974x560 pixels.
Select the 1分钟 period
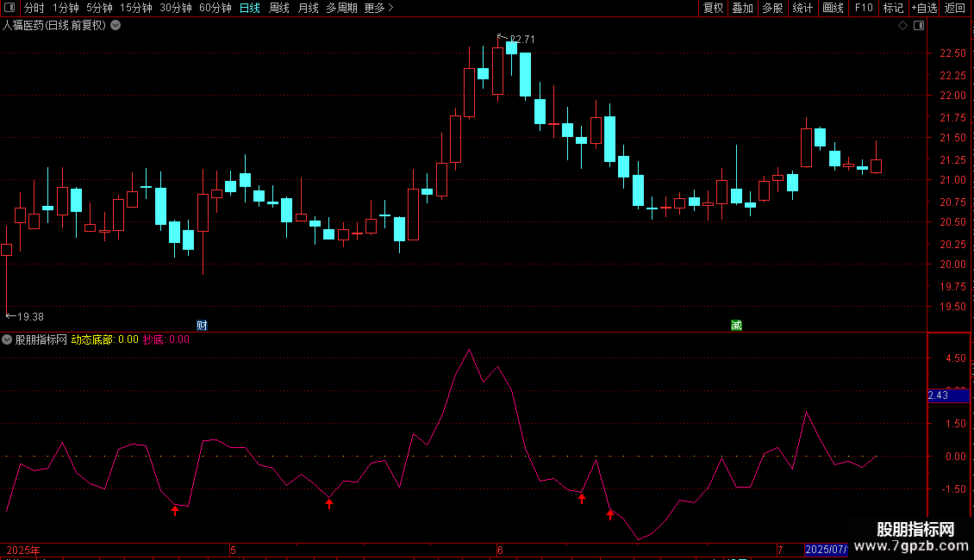(x=66, y=8)
